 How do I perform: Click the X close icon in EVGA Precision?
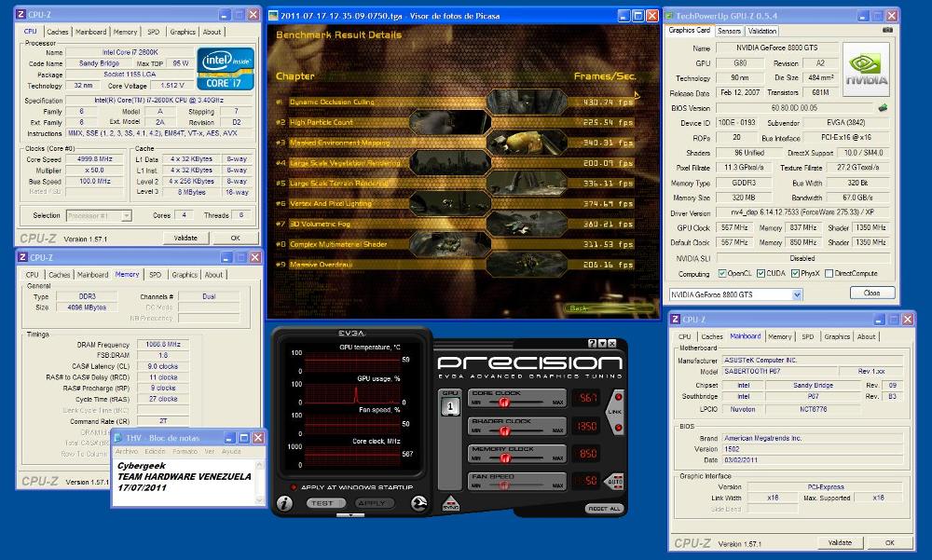click(x=611, y=344)
